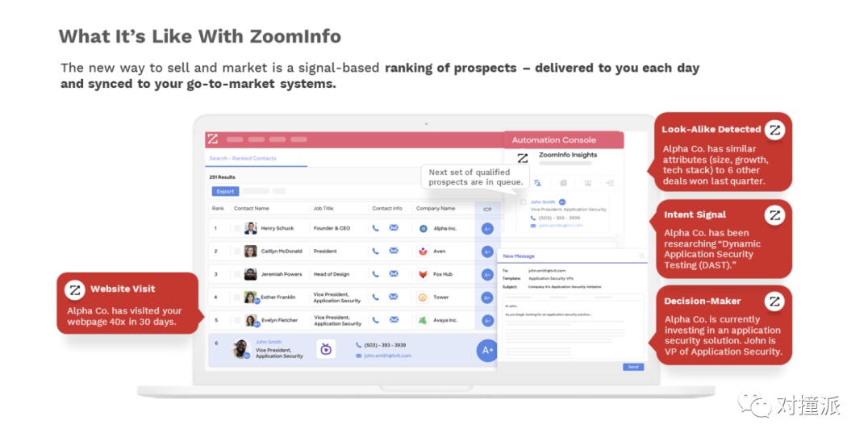The height and width of the screenshot is (441, 868).
Task: Click the Z icon on Look-Alike Detected callout
Action: 775,130
